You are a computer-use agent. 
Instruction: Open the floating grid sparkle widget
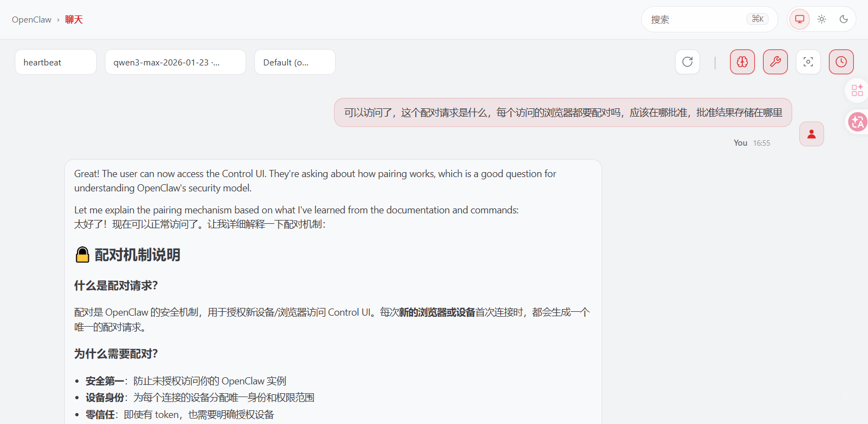point(857,90)
